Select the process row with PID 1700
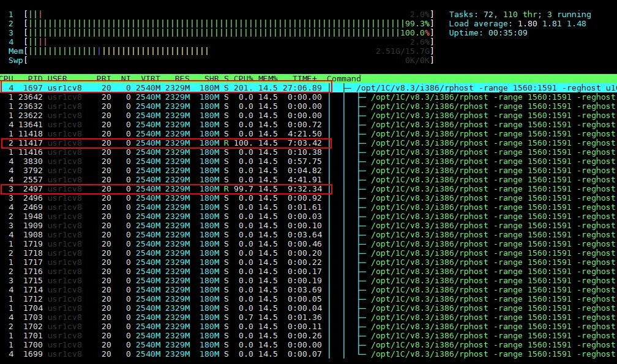 point(308,345)
